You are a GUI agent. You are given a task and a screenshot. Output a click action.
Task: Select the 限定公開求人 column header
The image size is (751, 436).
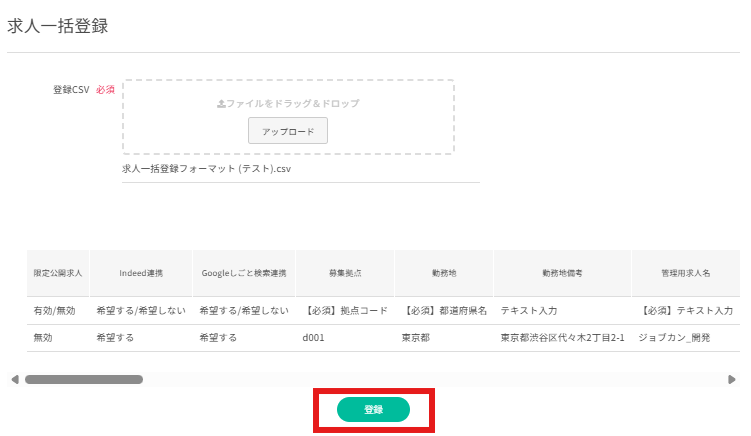[x=58, y=273]
